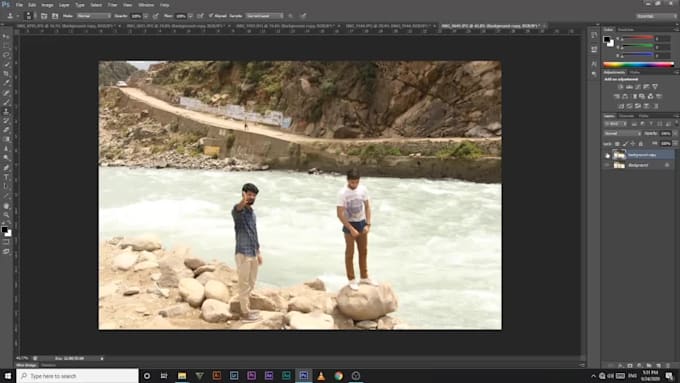This screenshot has width=680, height=383.
Task: Hide the Background copy layer
Action: tap(607, 155)
